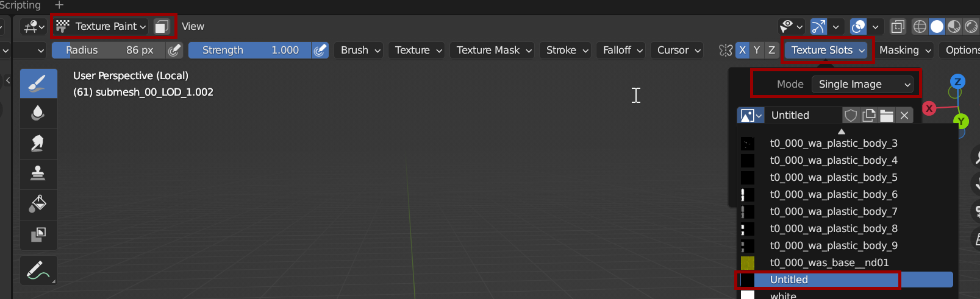Toggle the fake user shield for Untitled
Image resolution: width=980 pixels, height=299 pixels.
pos(851,116)
